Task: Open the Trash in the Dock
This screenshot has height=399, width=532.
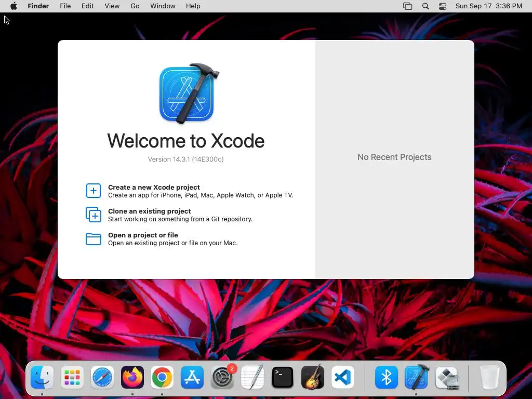Action: click(x=489, y=377)
